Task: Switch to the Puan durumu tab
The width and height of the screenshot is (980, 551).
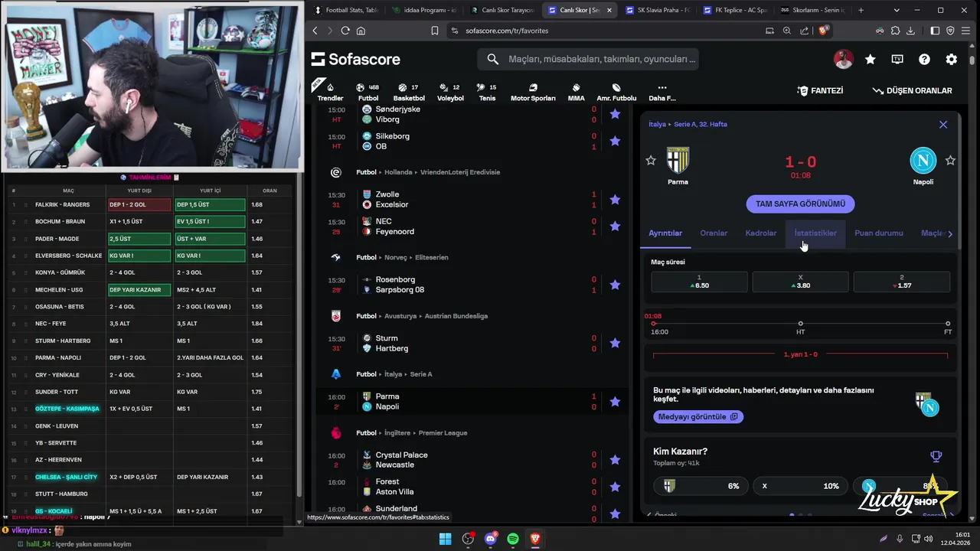Action: click(879, 233)
